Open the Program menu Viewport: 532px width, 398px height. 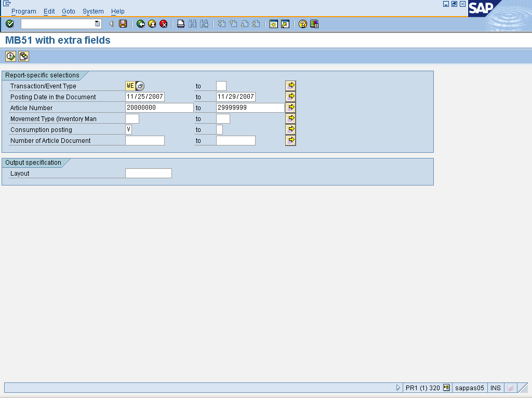(x=24, y=11)
